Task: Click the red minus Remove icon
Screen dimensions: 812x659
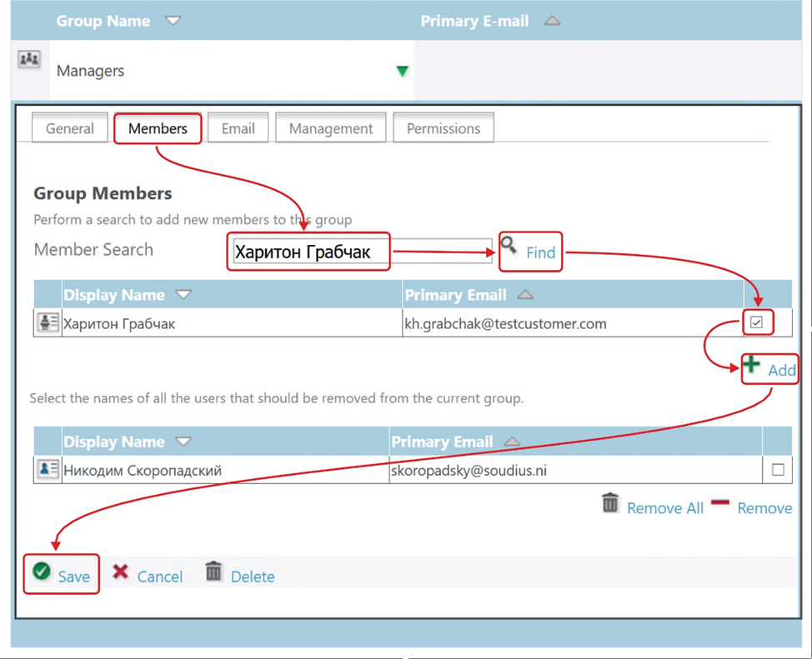Action: [x=720, y=504]
